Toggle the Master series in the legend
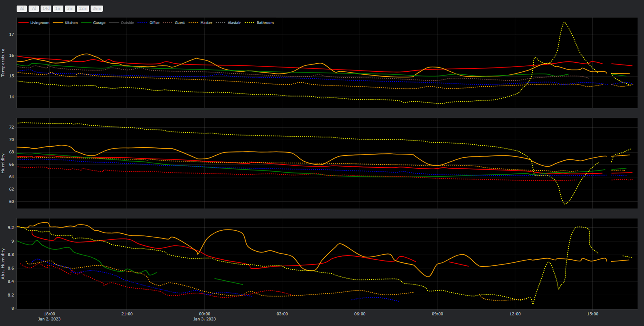Viewport: 644px width, 326px height. 206,23
